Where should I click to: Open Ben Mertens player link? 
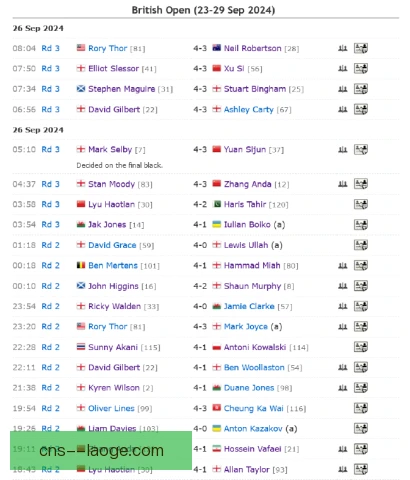click(113, 266)
